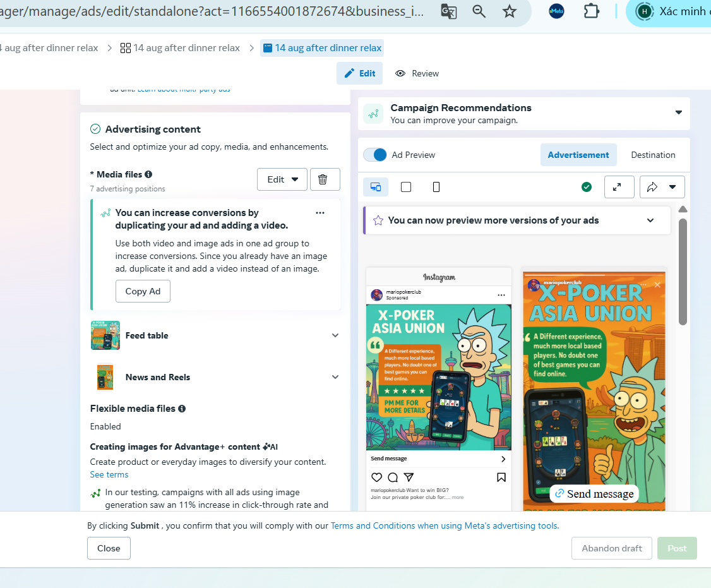The image size is (711, 588).
Task: Open the browser extensions puzzle icon
Action: [591, 11]
